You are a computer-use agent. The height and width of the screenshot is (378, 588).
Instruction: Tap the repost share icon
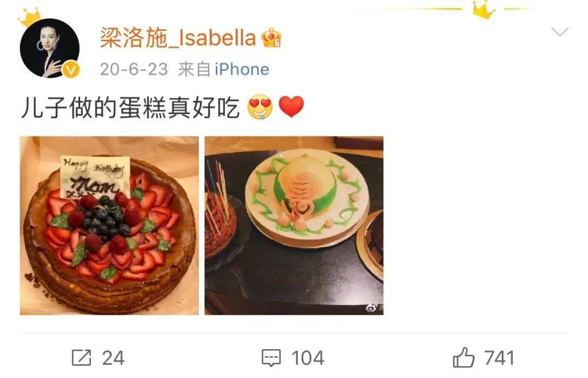click(x=81, y=357)
